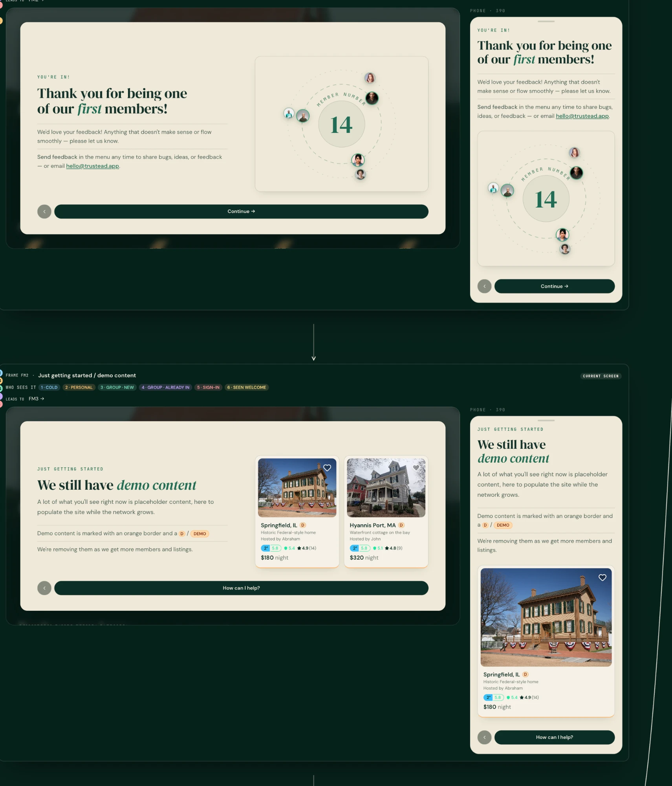The image size is (672, 786).
Task: Click the drag handle atop phone thank-you sheet
Action: 546,21
